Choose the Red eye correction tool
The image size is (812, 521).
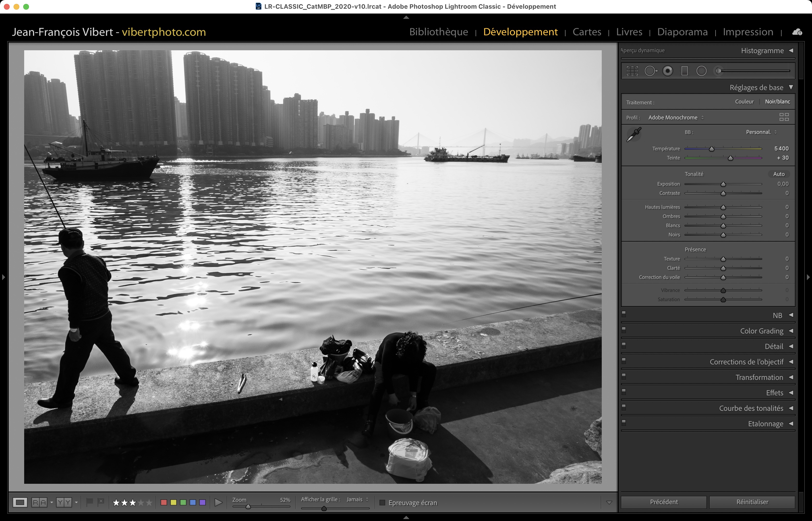tap(667, 71)
